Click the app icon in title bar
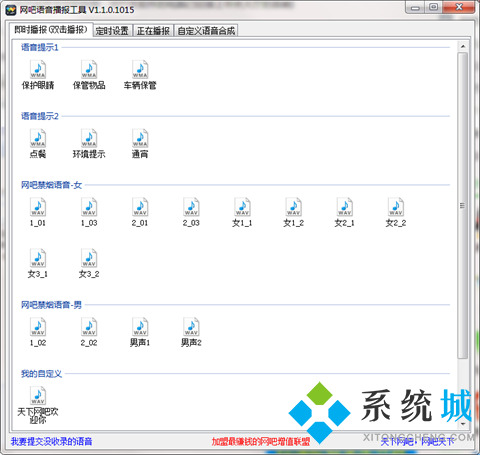Screen dimensions: 480x455 (x=11, y=10)
